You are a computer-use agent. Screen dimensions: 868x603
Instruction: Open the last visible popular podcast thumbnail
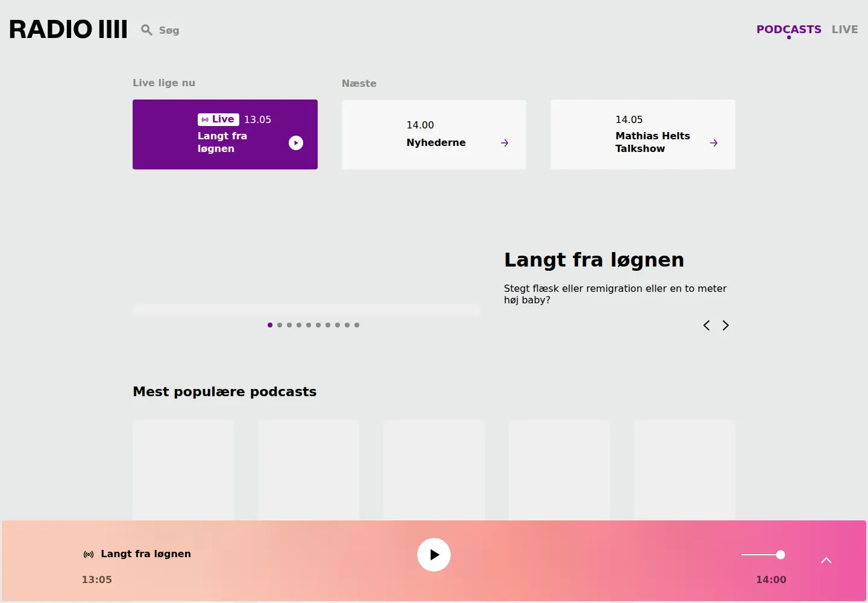coord(685,470)
